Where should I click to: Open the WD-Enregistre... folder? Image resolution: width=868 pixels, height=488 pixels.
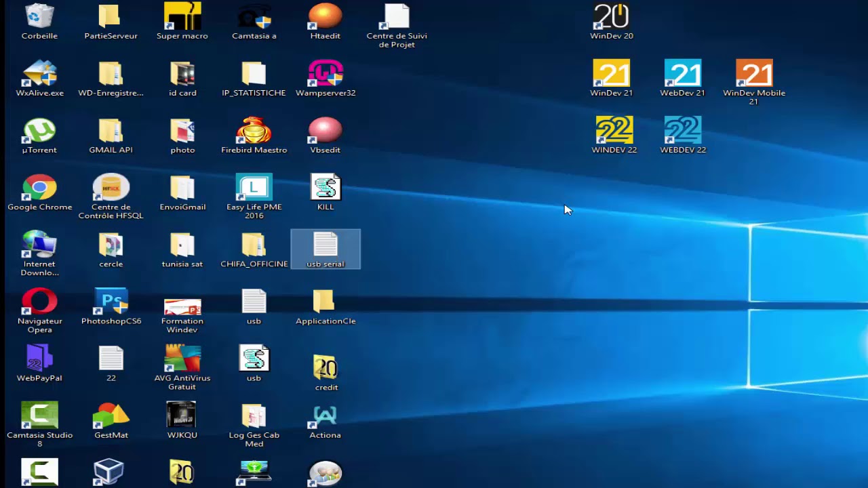(x=111, y=79)
